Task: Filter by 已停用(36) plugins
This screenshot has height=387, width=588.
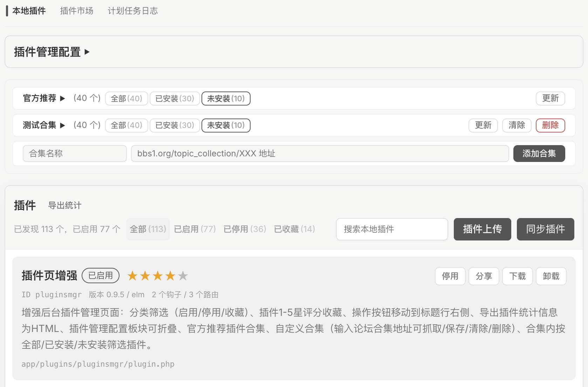Action: (245, 229)
